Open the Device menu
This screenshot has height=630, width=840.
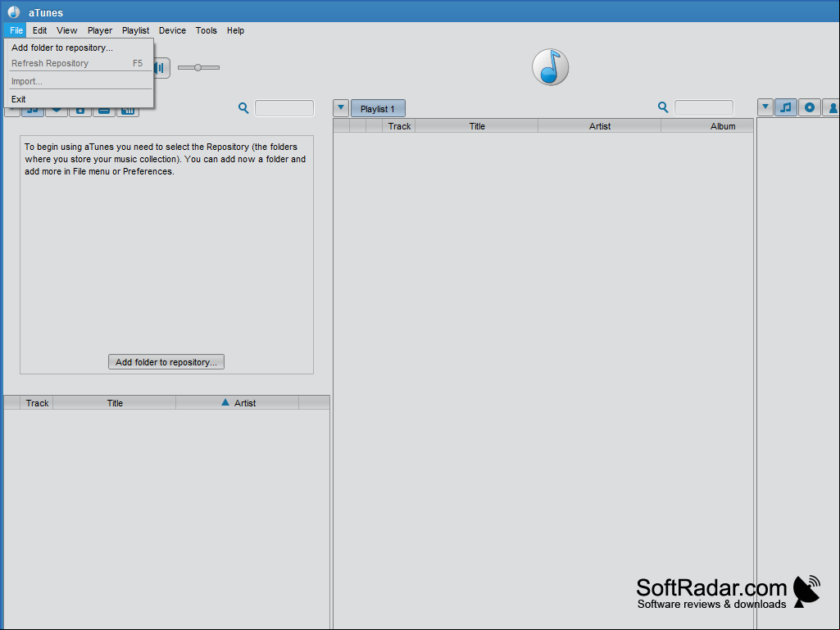172,30
